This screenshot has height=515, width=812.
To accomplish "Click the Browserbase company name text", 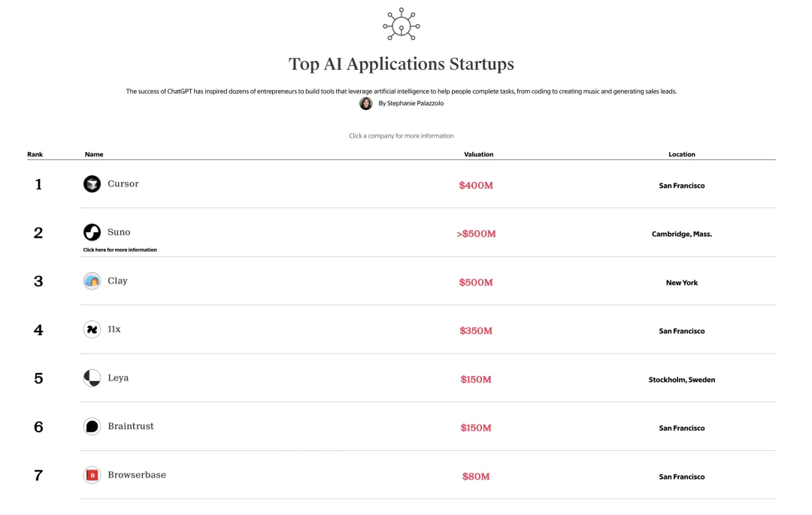I will [x=137, y=475].
